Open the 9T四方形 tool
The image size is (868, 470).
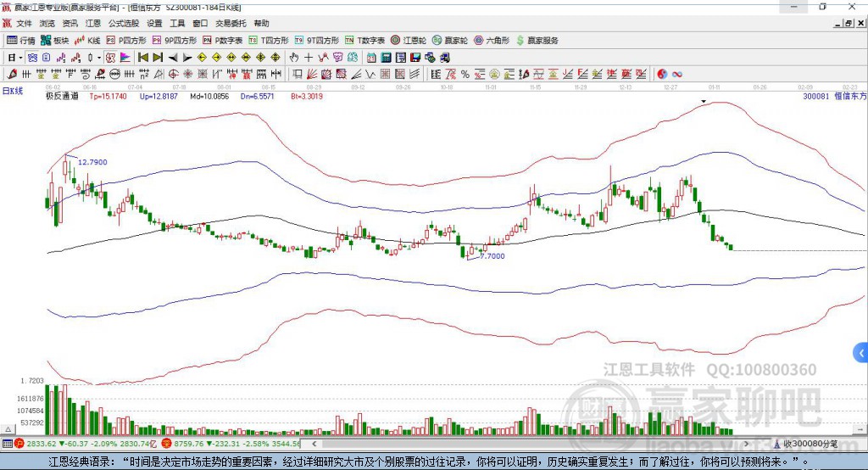[x=317, y=41]
